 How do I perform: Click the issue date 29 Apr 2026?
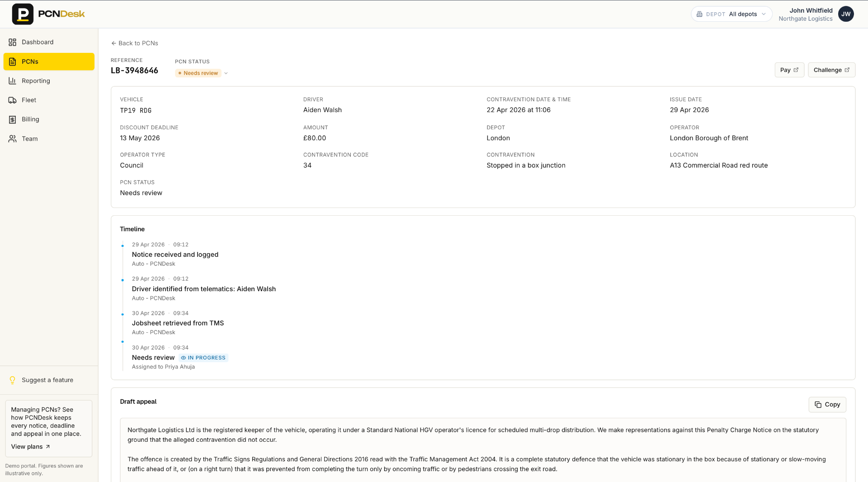click(x=689, y=110)
